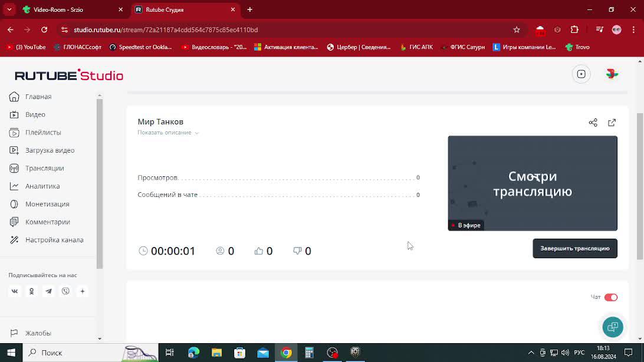Open Загрузка видео page
Screen dimensions: 644x362
(x=42, y=150)
